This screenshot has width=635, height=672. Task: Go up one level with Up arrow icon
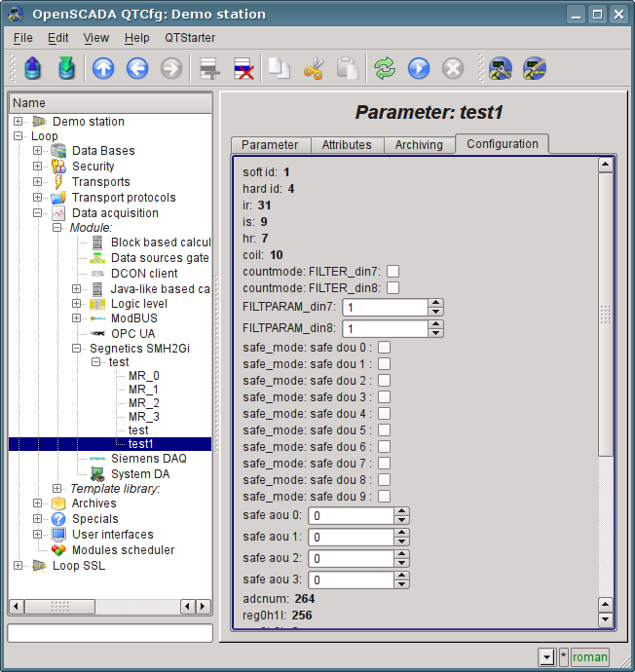[103, 68]
